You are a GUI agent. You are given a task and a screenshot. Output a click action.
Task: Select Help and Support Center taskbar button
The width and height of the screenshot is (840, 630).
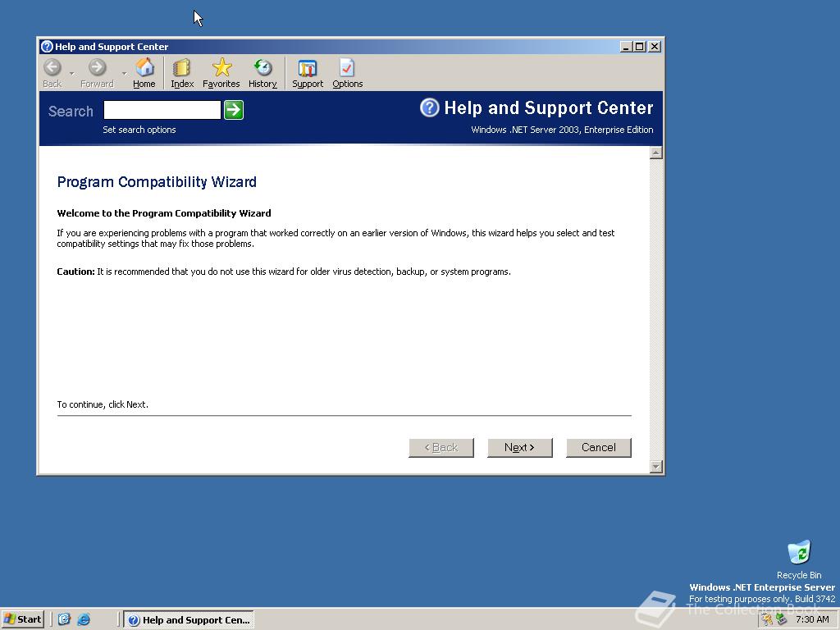click(x=189, y=620)
